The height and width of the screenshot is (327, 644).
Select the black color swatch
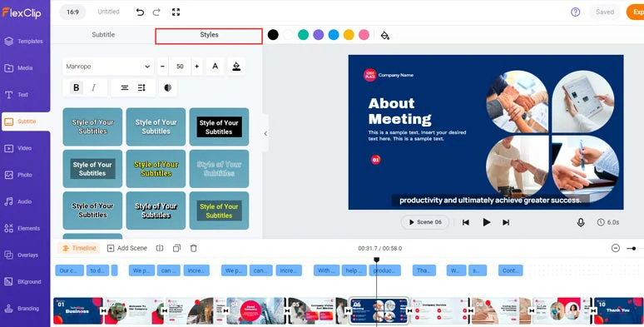click(273, 35)
